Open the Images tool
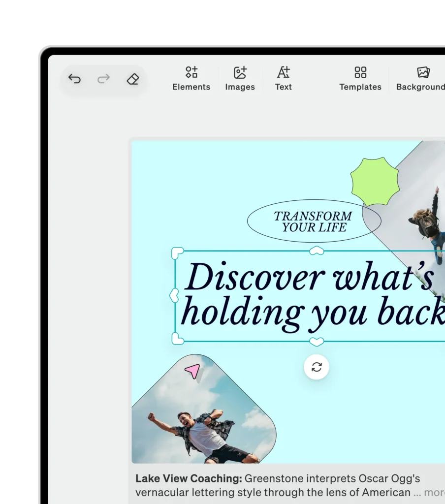 240,79
